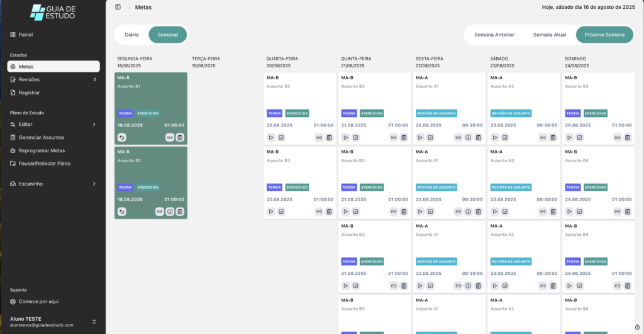Undo completion of the Assunto B2 card
This screenshot has height=334, width=644.
122,211
